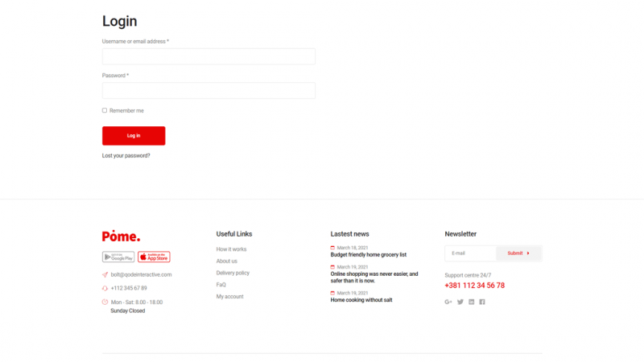Go to the Delivery policy page
The height and width of the screenshot is (362, 644).
pos(233,273)
